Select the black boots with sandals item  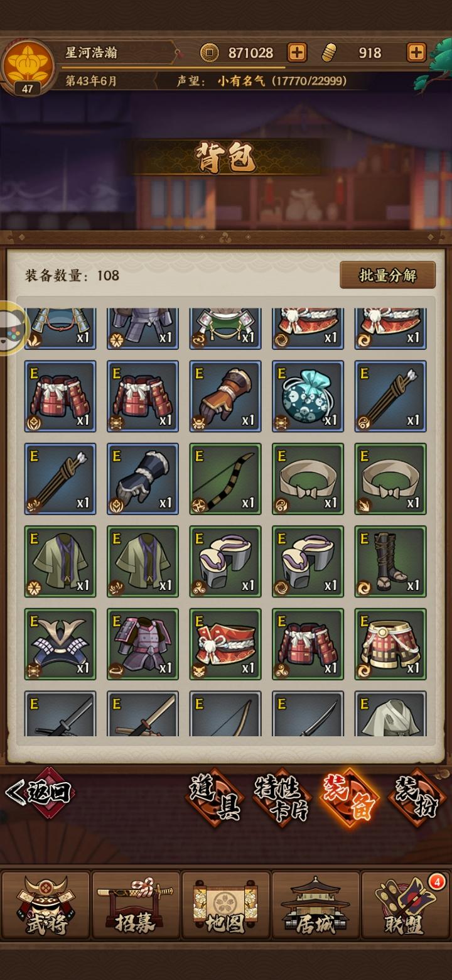(x=390, y=562)
